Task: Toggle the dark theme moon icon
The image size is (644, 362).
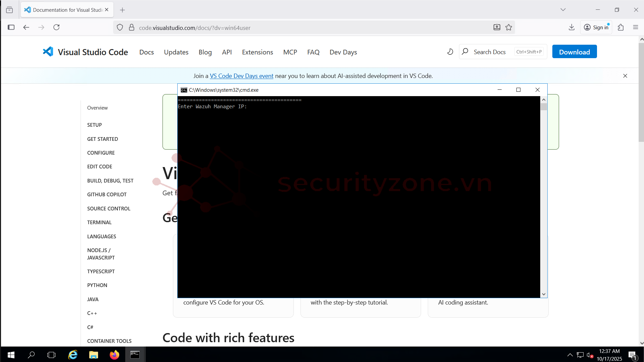Action: (x=450, y=52)
